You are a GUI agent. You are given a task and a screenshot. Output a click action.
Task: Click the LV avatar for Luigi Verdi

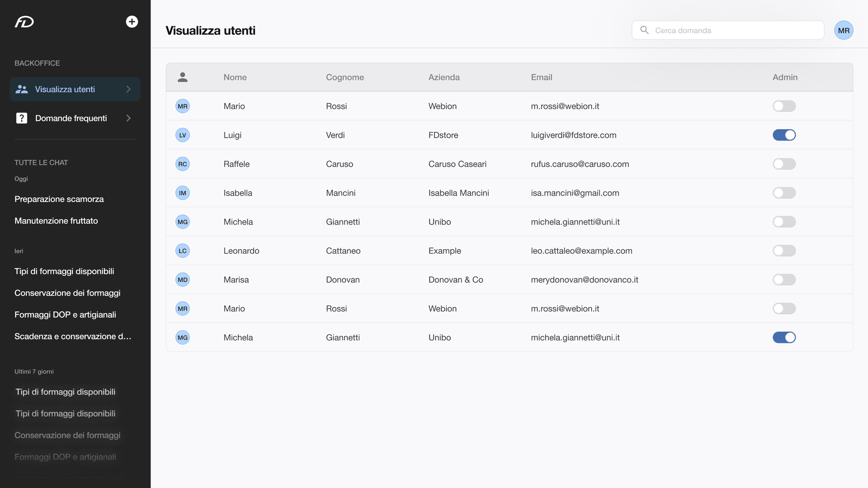183,135
